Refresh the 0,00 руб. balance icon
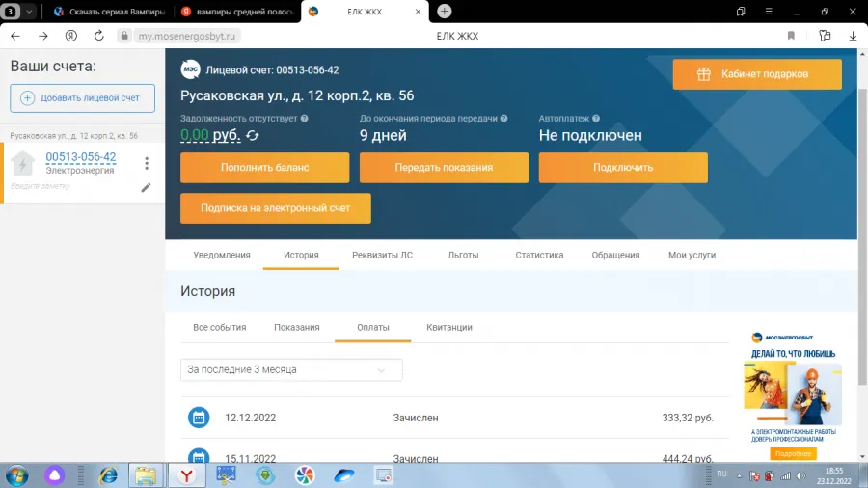The height and width of the screenshot is (488, 868). [253, 136]
